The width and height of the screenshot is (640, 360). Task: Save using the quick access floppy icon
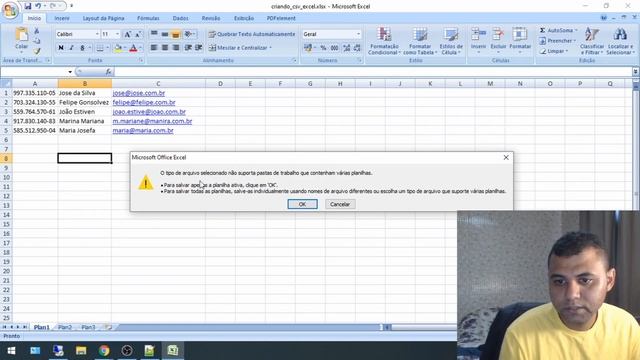(x=27, y=6)
